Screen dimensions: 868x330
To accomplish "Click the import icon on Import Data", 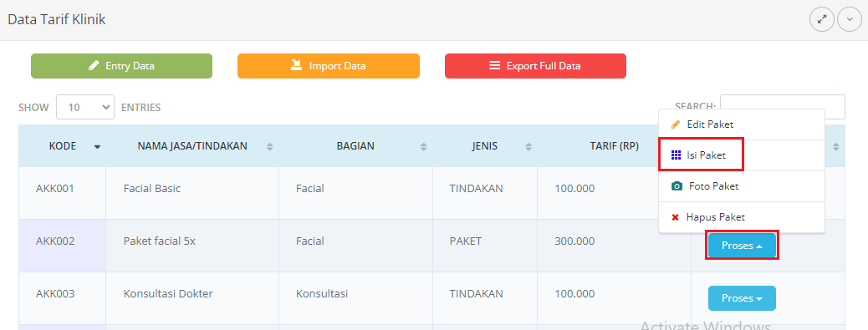I will [x=296, y=65].
